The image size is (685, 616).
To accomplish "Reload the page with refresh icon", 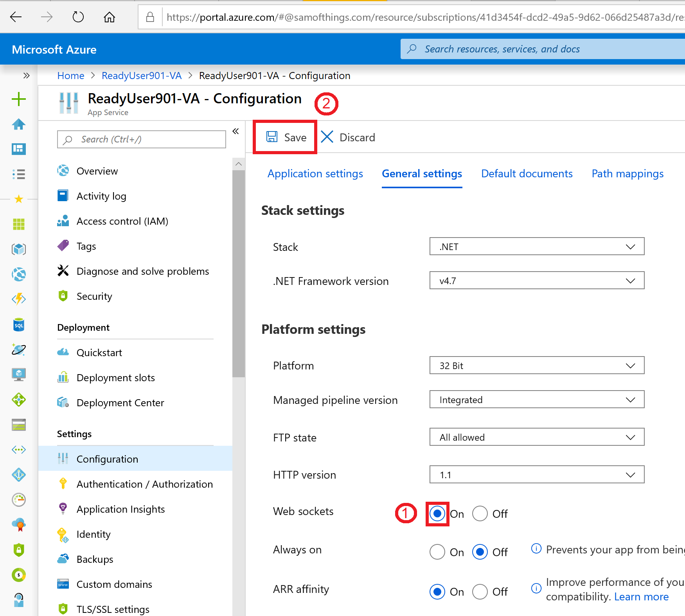I will click(x=78, y=17).
